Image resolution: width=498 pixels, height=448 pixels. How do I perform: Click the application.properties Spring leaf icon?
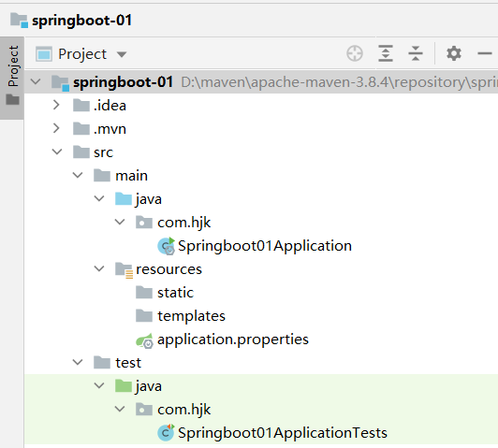pos(144,340)
